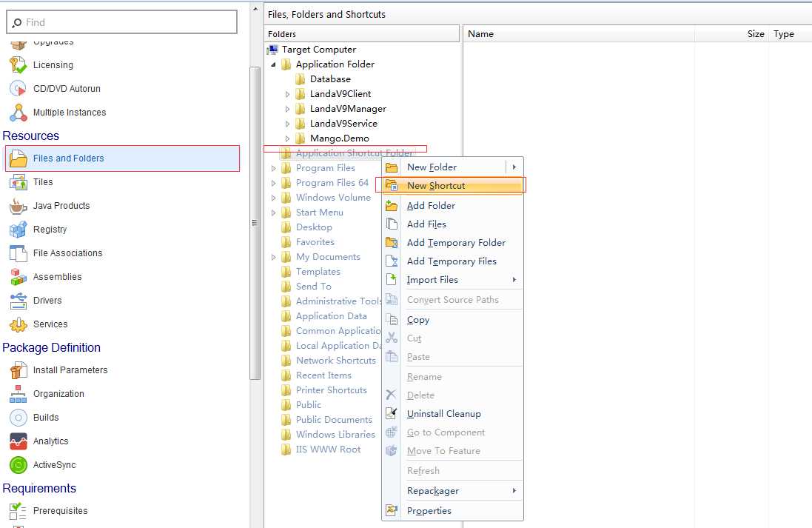Screen dimensions: 812x528
Task: Choose Add Temporary Folder menu entry
Action: point(452,242)
